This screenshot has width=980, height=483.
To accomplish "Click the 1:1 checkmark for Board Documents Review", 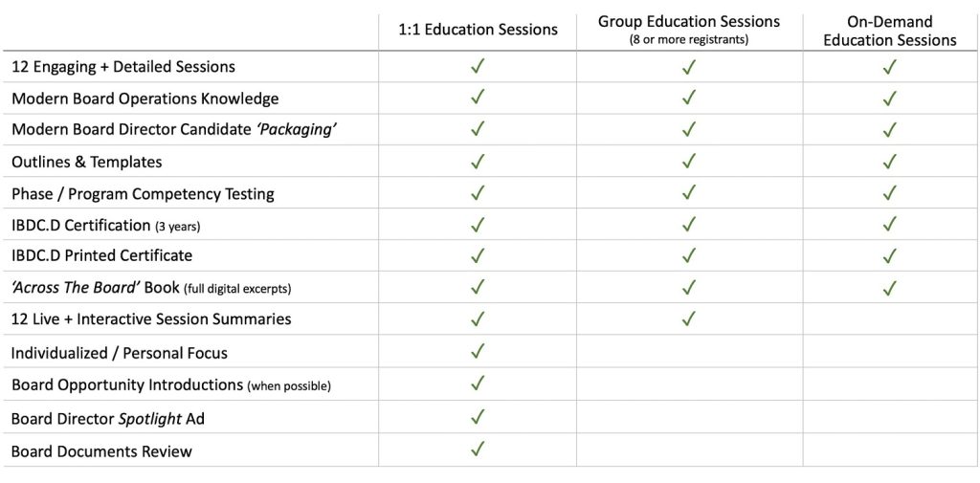I will (x=479, y=448).
